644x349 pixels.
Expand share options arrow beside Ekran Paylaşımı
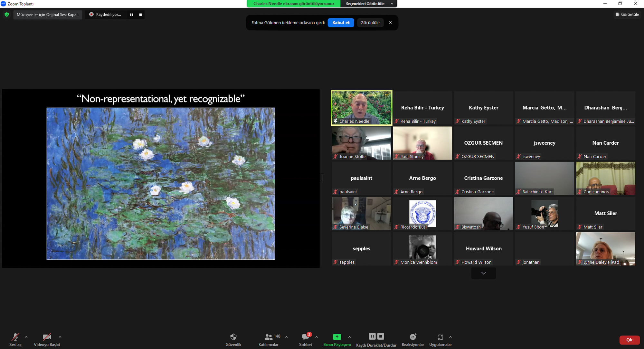pyautogui.click(x=349, y=337)
